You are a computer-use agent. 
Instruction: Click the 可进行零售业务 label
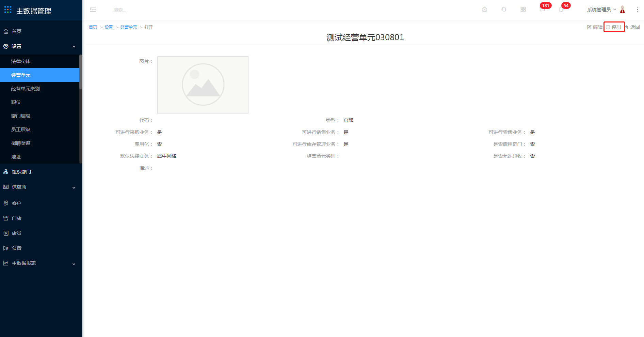tap(507, 132)
